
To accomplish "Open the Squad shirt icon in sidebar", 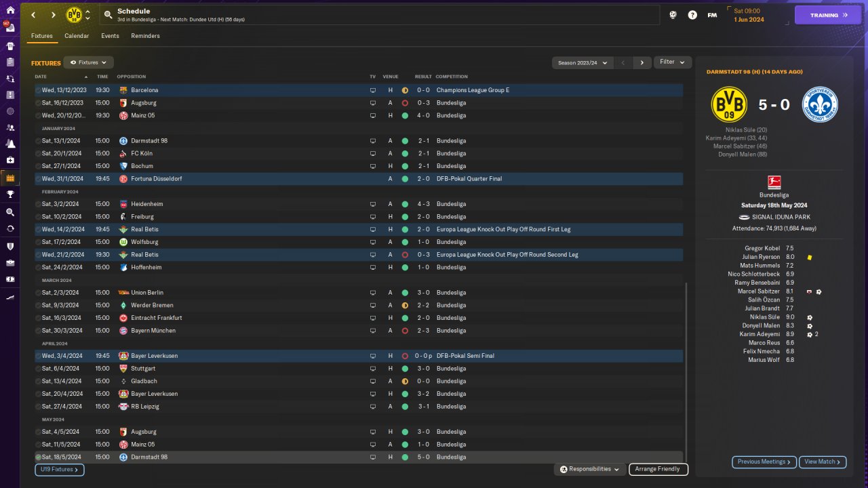I will (x=10, y=46).
